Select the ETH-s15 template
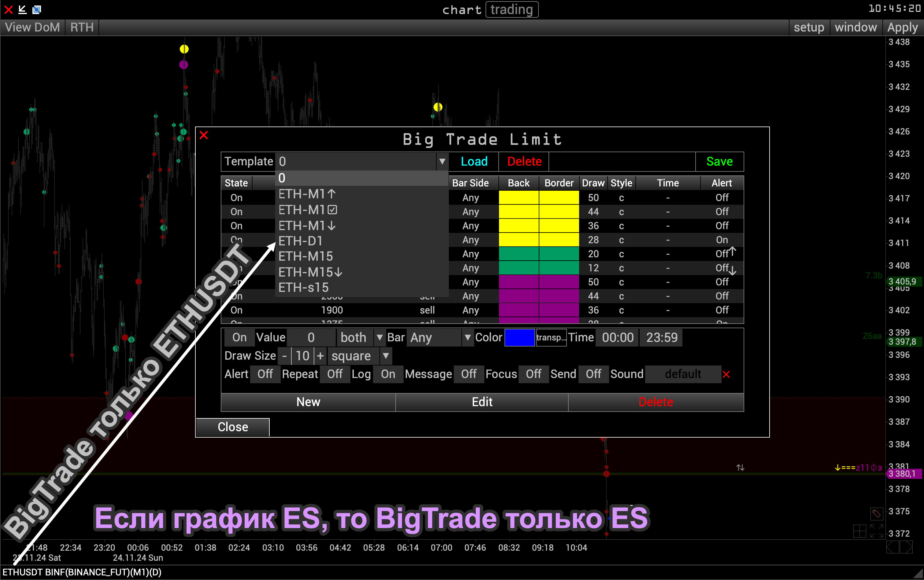This screenshot has height=580, width=924. point(362,287)
